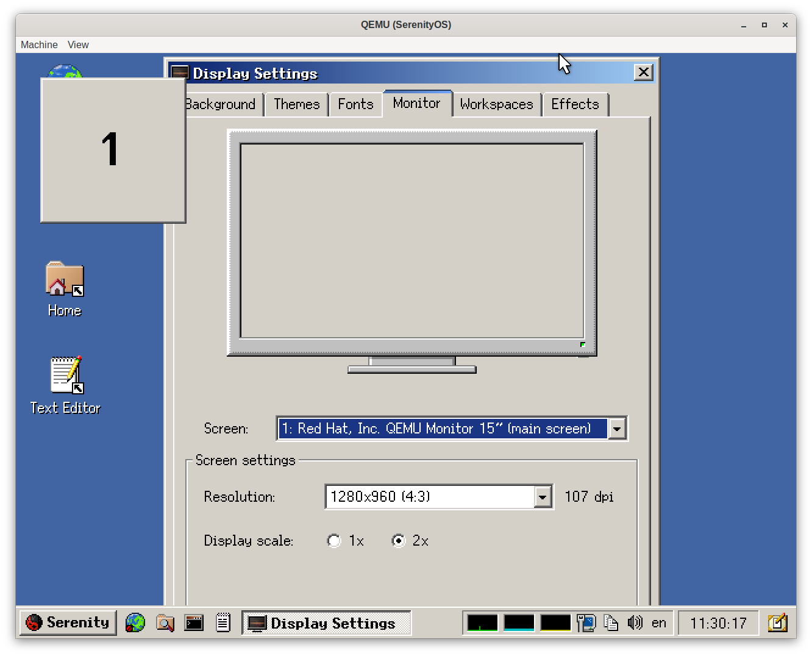Click the audio volume tray icon
Screen dimensions: 812x656
[635, 622]
